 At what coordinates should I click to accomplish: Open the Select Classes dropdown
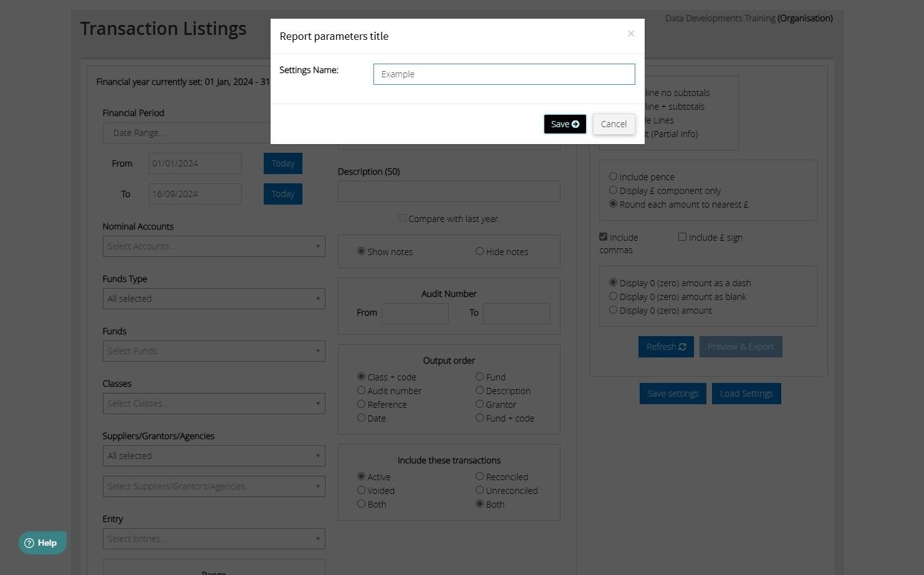(214, 403)
